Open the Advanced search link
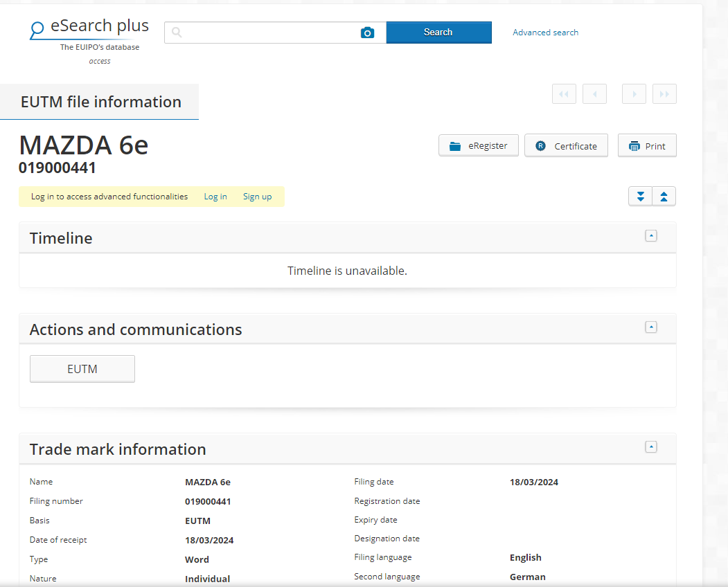This screenshot has width=728, height=587. coord(546,33)
